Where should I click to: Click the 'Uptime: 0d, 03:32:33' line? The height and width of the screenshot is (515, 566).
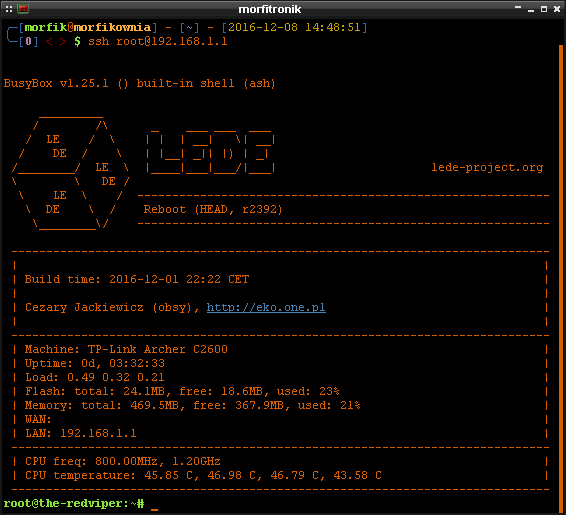tap(95, 363)
